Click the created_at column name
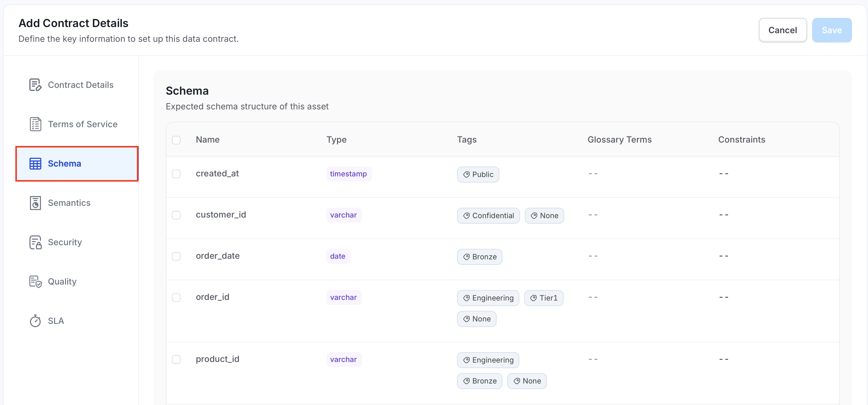The image size is (868, 405). pyautogui.click(x=217, y=173)
